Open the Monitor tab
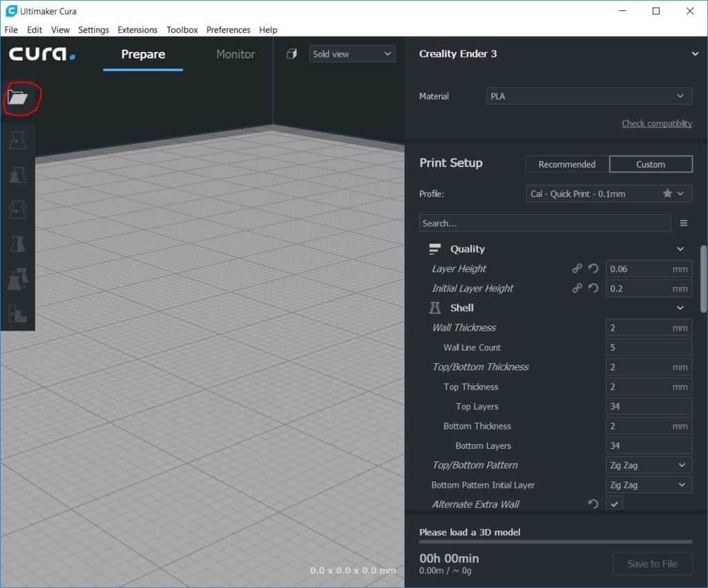Screen dimensions: 708x588 coord(235,54)
